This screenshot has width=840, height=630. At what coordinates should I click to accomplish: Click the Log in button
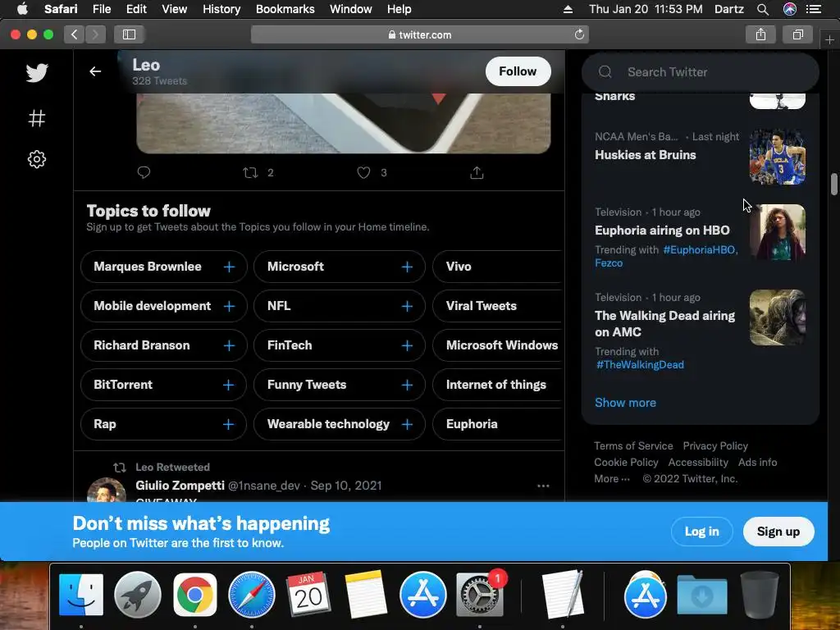coord(702,532)
